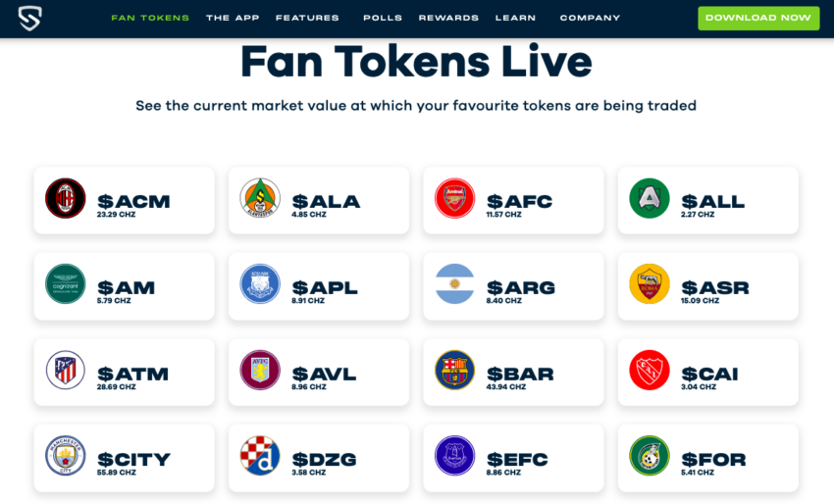Expand the Learn menu
The image size is (834, 504).
[515, 18]
